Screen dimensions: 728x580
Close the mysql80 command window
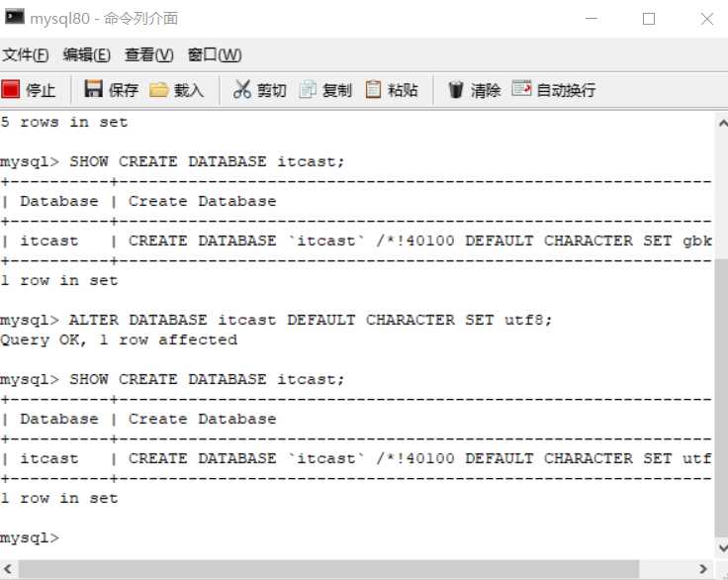(x=706, y=19)
